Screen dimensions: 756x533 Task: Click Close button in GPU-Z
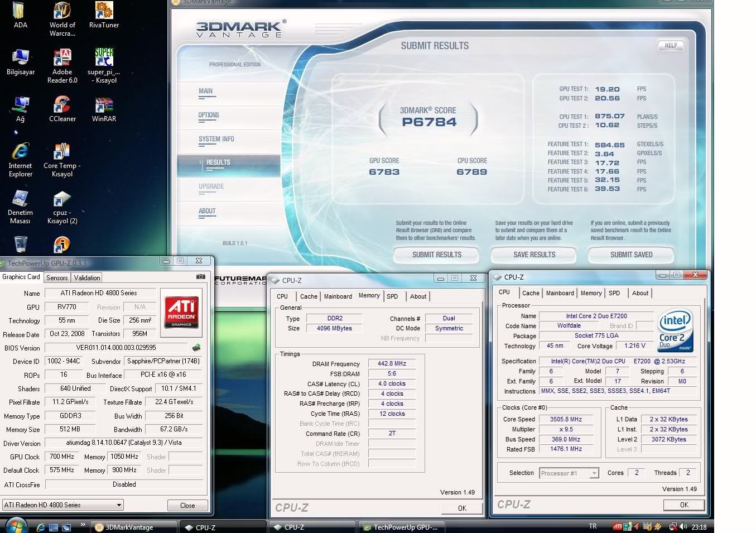click(187, 505)
